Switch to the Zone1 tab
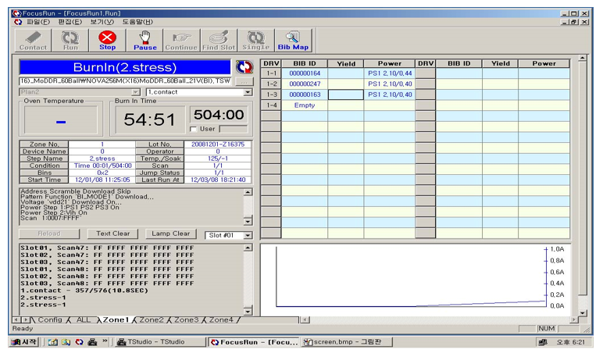Viewport: 603px width, 364px height. click(116, 319)
